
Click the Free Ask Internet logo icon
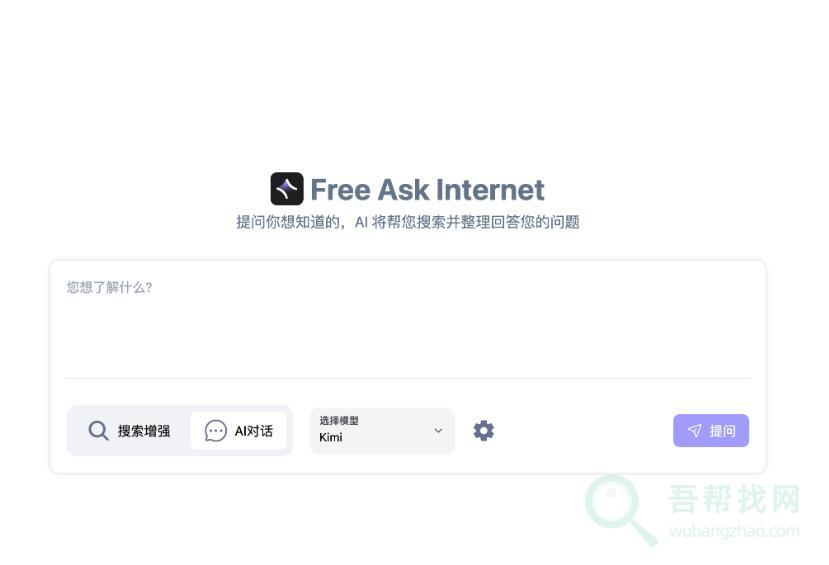287,189
